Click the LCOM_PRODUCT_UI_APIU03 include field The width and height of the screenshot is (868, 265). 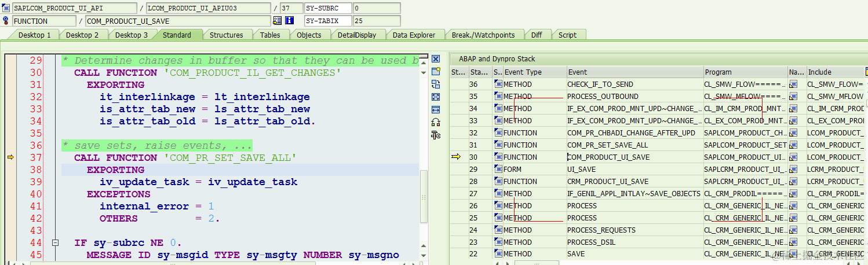pos(209,8)
